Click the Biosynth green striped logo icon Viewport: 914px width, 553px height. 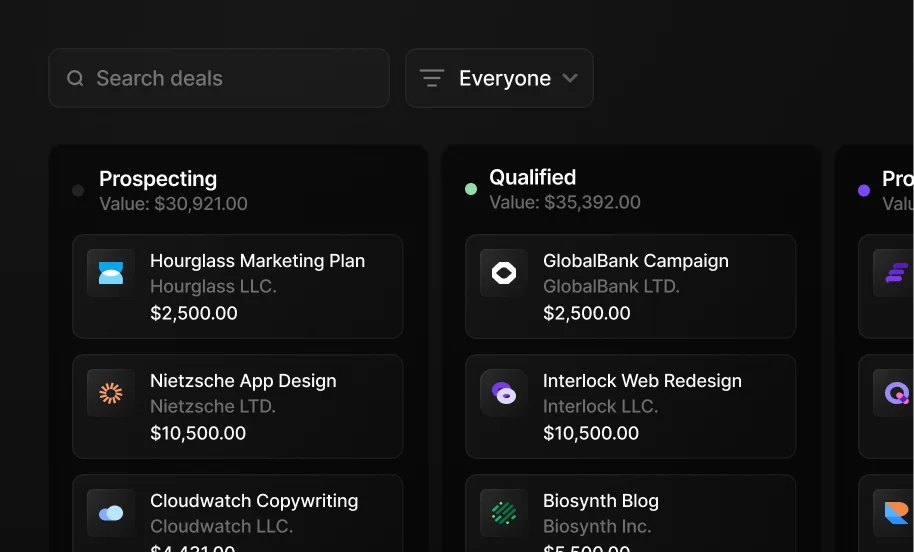[504, 513]
